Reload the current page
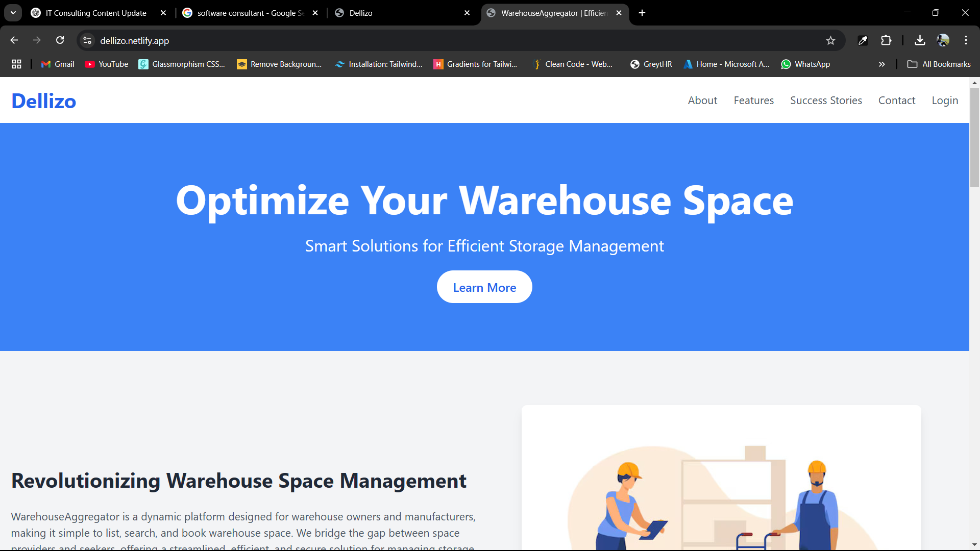Viewport: 980px width, 551px height. [60, 40]
